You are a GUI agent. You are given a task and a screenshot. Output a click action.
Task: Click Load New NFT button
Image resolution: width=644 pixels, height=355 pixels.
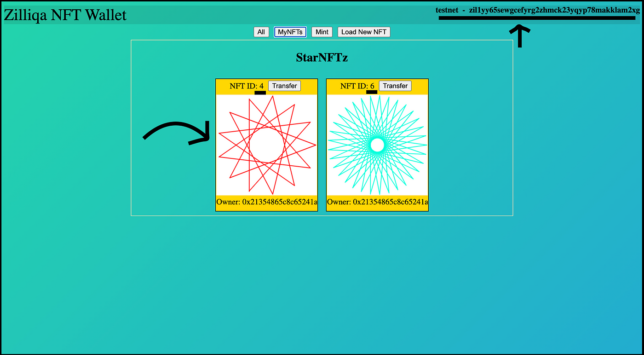[364, 32]
